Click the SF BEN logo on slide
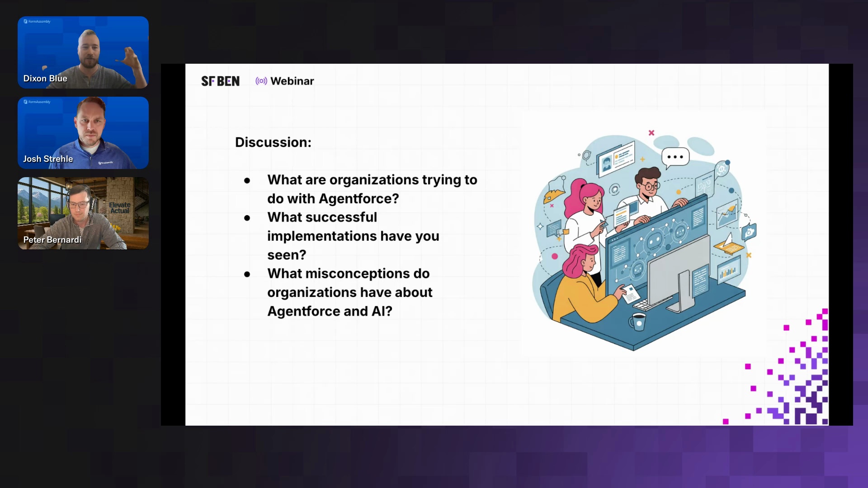The height and width of the screenshot is (488, 868). pos(220,81)
